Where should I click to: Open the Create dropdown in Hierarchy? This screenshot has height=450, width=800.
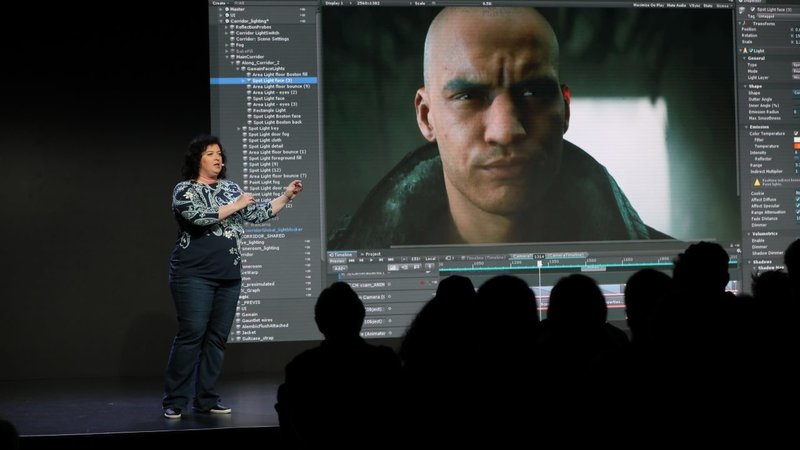pos(220,3)
